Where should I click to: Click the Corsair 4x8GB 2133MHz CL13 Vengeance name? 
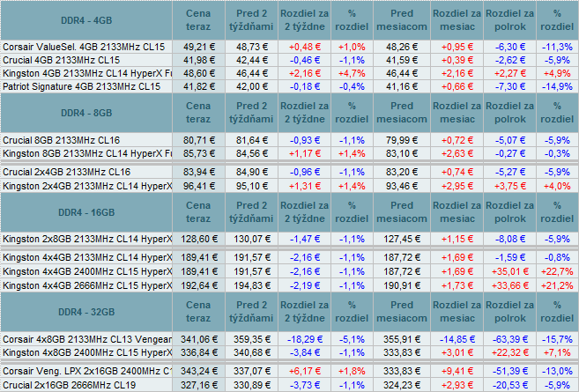pos(87,339)
